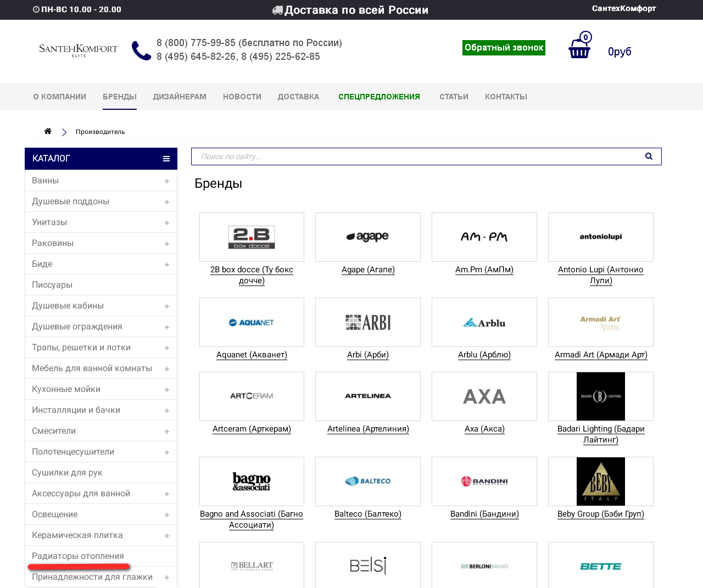Open the Доставка menu item
This screenshot has width=703, height=588.
[x=298, y=97]
